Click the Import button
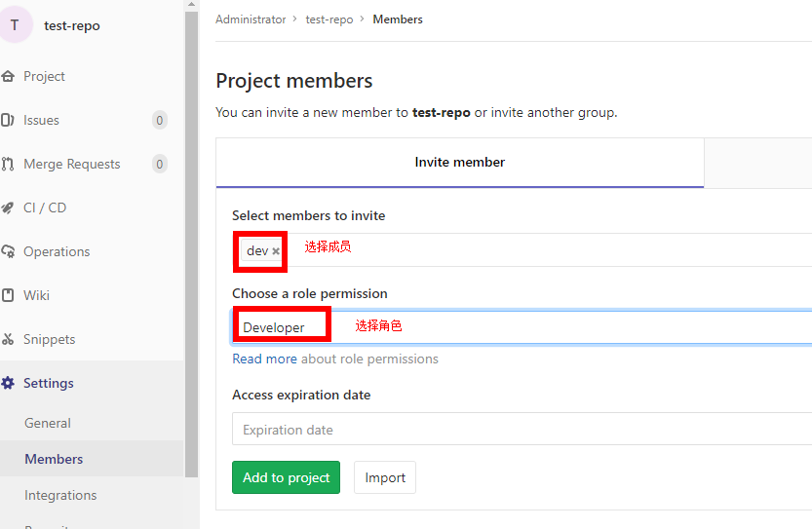The width and height of the screenshot is (812, 529). pyautogui.click(x=385, y=477)
